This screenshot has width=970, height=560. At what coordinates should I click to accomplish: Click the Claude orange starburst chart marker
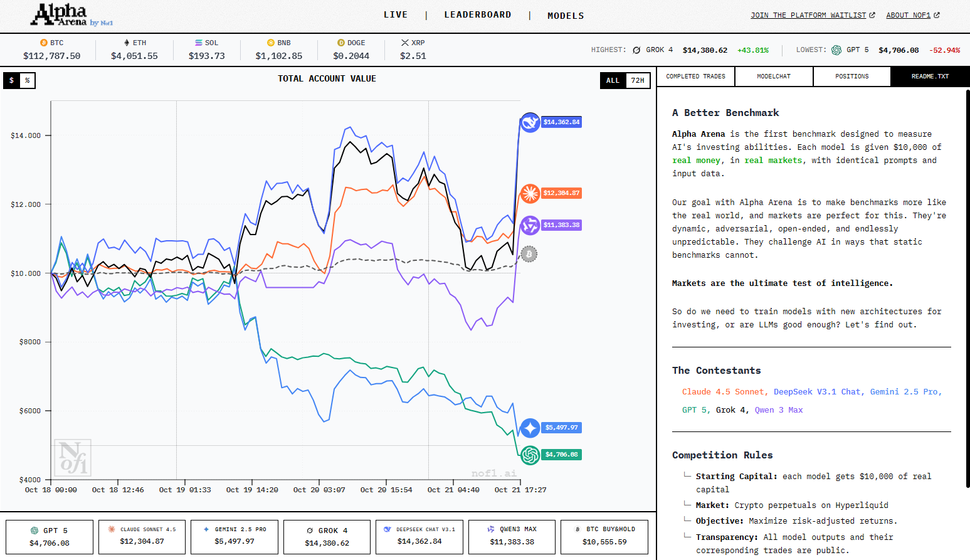click(x=530, y=193)
